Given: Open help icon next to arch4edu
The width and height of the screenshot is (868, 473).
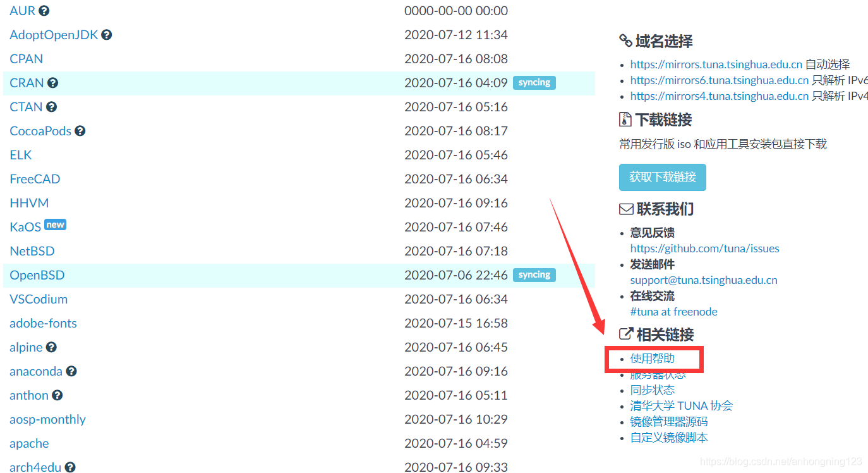Looking at the screenshot, I should tap(70, 467).
